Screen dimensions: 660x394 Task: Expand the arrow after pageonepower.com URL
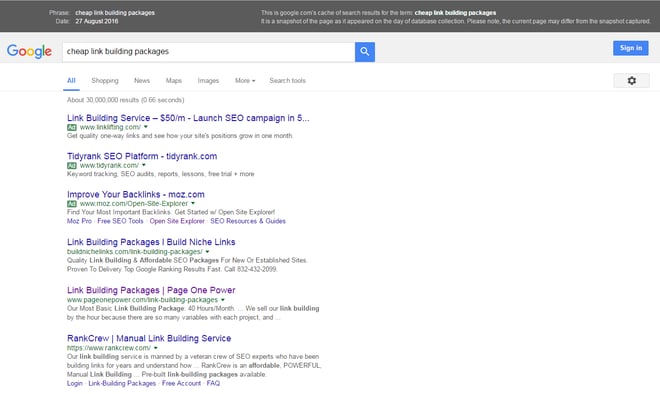pos(223,300)
